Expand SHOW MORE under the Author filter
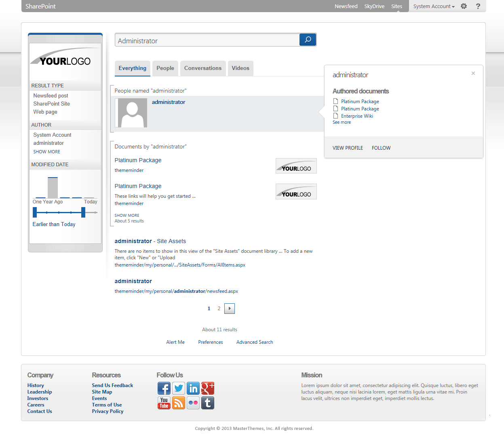504x436 pixels. tap(46, 151)
